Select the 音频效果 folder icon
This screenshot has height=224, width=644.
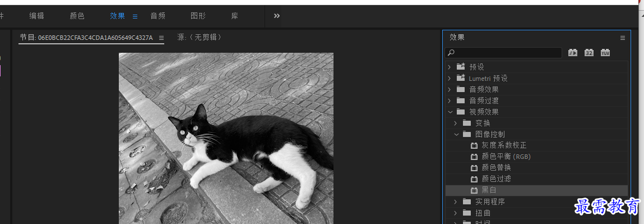tap(461, 89)
